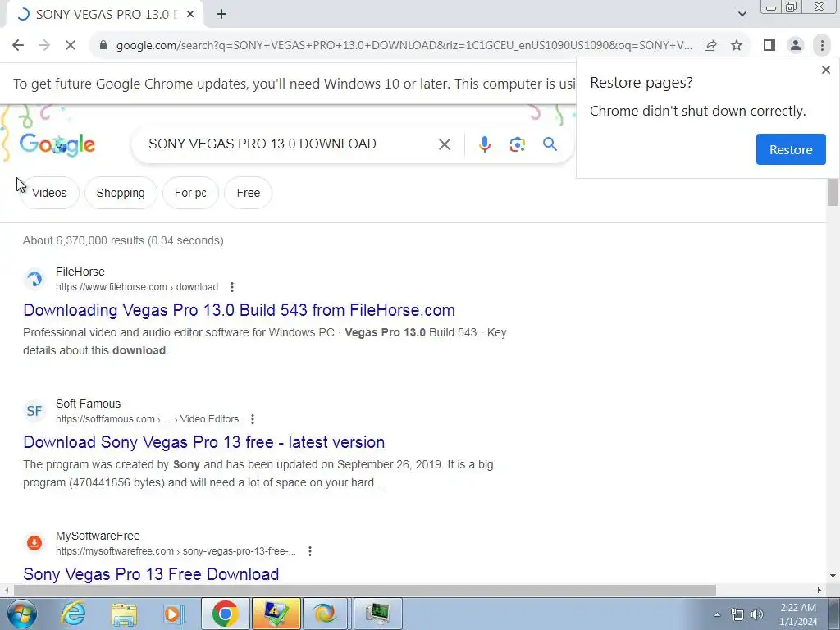840x630 pixels.
Task: Apply the Free filter chip
Action: click(248, 193)
